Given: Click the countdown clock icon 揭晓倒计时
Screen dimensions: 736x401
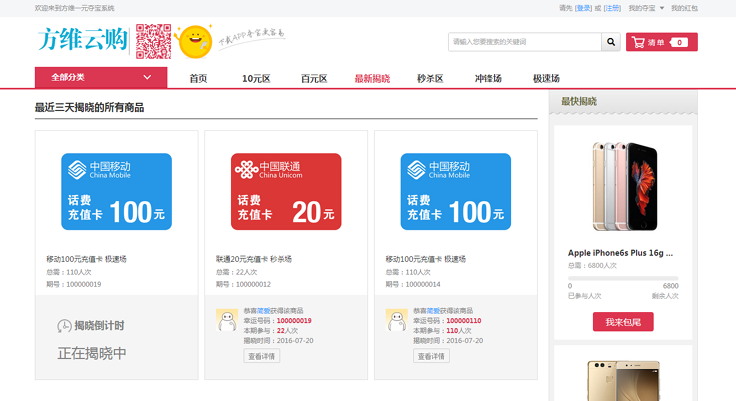Looking at the screenshot, I should (x=64, y=325).
